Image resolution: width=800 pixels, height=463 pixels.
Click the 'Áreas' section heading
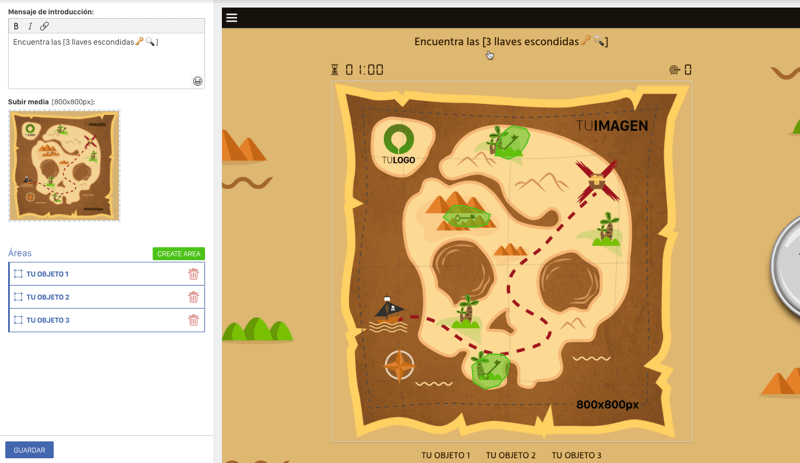pyautogui.click(x=20, y=253)
